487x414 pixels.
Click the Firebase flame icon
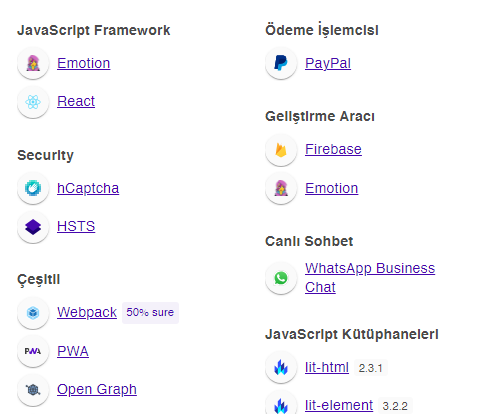[x=281, y=150]
